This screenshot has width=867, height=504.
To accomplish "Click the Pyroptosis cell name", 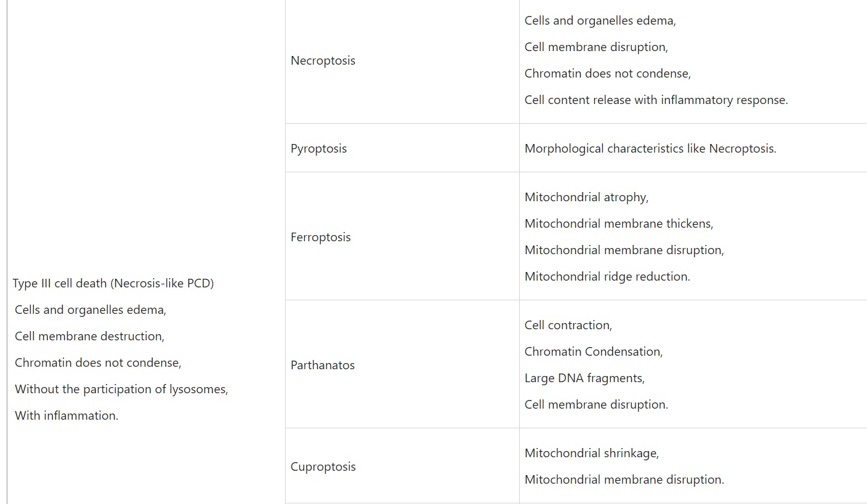I will (318, 149).
